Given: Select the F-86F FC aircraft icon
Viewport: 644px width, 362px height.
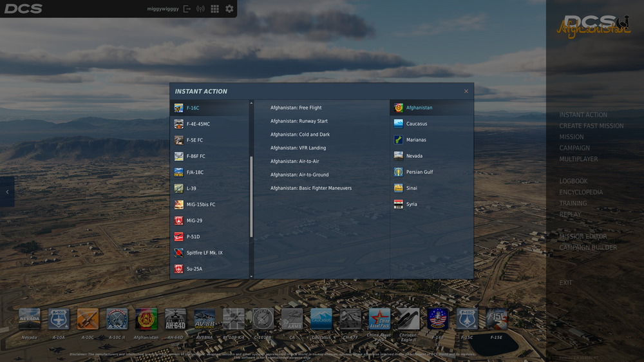Looking at the screenshot, I should (178, 156).
